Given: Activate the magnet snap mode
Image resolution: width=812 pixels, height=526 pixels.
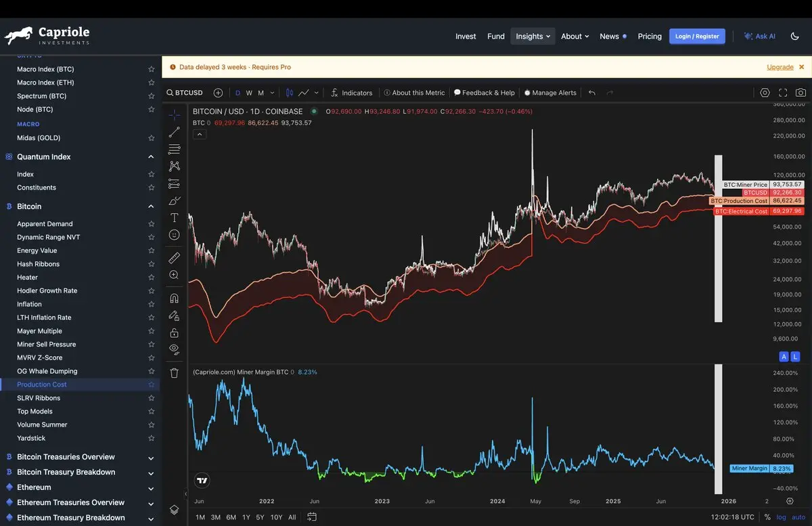Looking at the screenshot, I should (x=174, y=298).
